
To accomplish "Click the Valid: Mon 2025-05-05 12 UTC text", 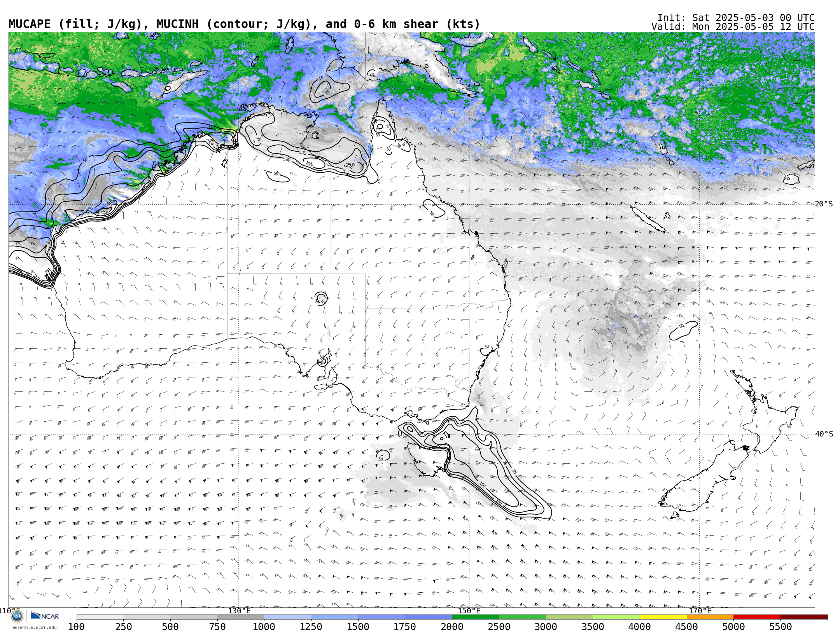I will tap(733, 27).
